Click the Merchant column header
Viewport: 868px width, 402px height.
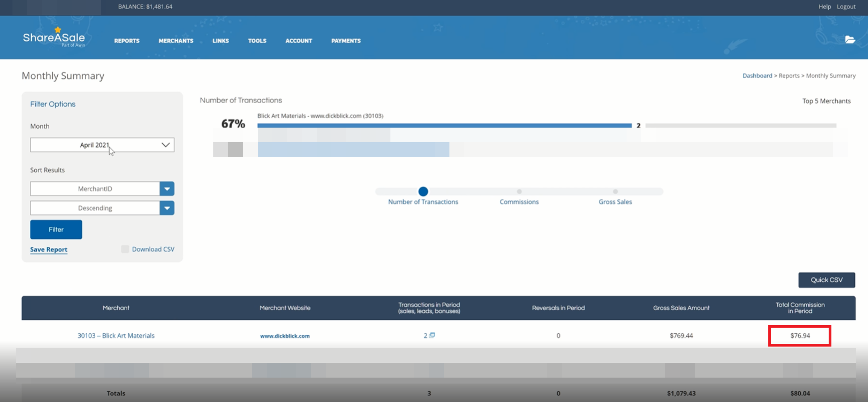116,308
